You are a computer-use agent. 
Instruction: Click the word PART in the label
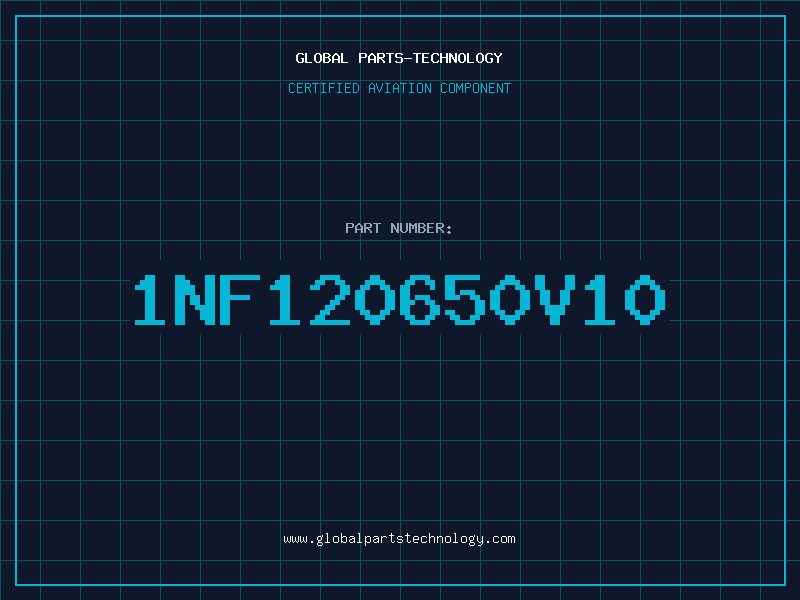coord(363,228)
